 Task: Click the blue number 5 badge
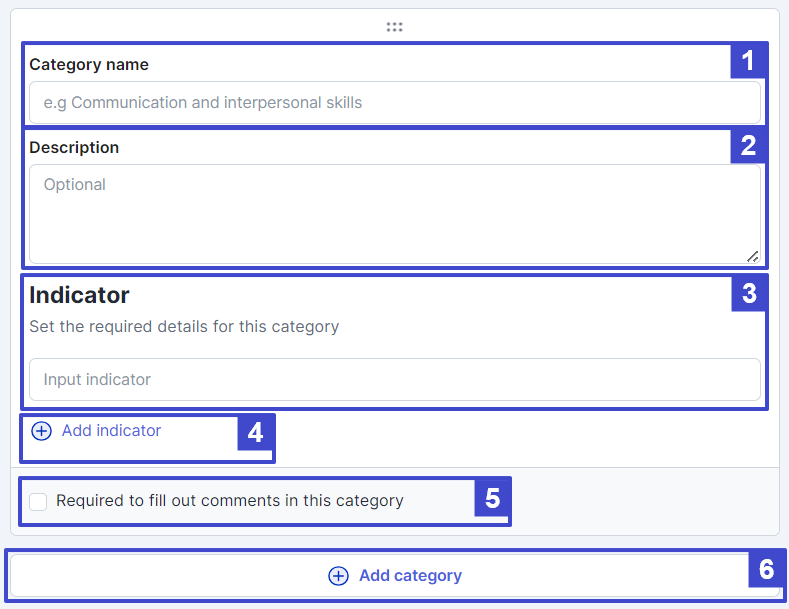pyautogui.click(x=492, y=498)
